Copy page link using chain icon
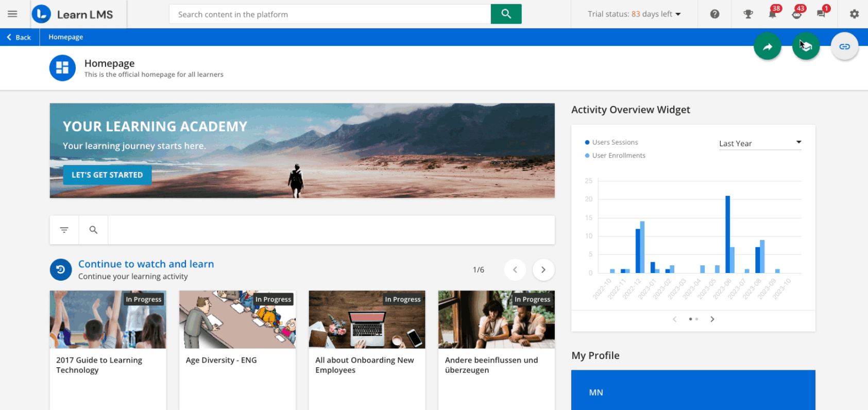Viewport: 868px width, 410px height. coord(844,47)
